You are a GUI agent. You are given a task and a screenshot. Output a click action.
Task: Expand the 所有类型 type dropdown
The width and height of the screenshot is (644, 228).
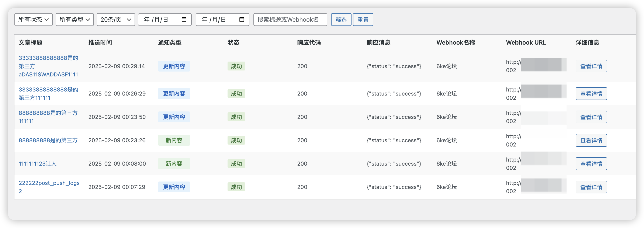[74, 20]
